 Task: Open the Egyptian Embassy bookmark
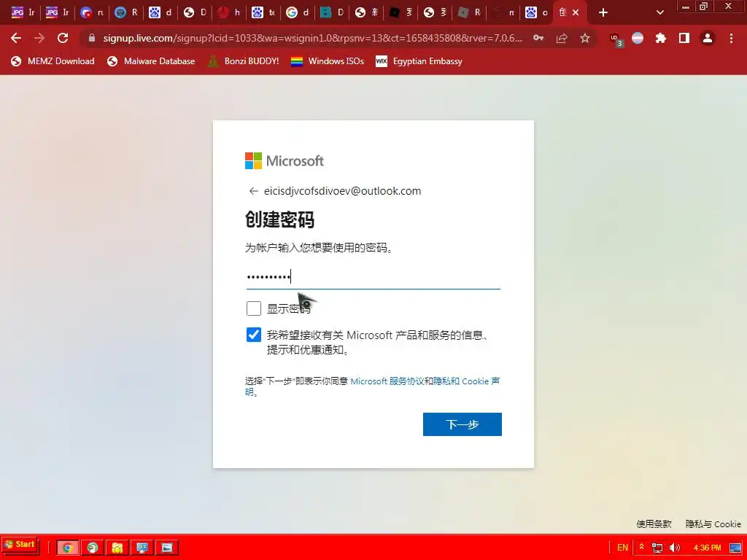click(419, 61)
